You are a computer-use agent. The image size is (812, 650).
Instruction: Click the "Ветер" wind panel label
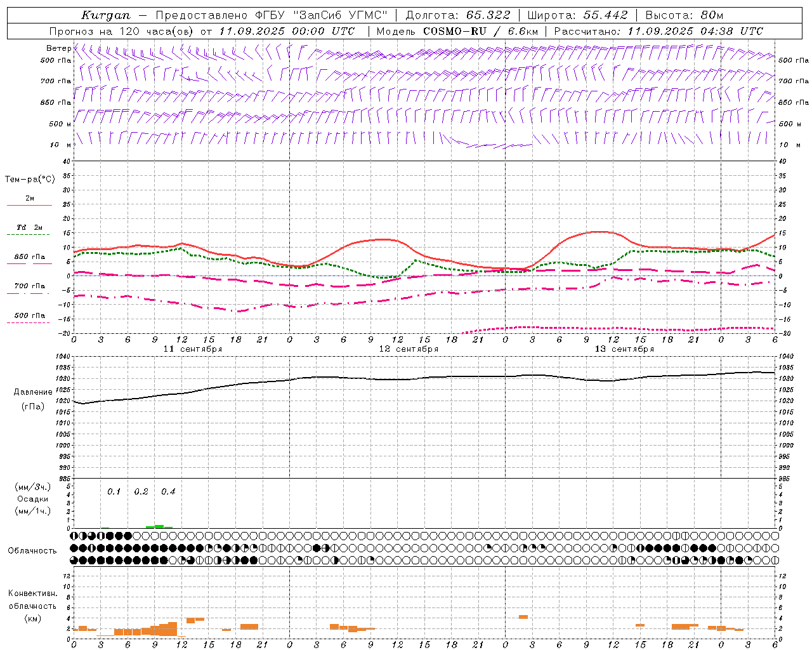(58, 48)
